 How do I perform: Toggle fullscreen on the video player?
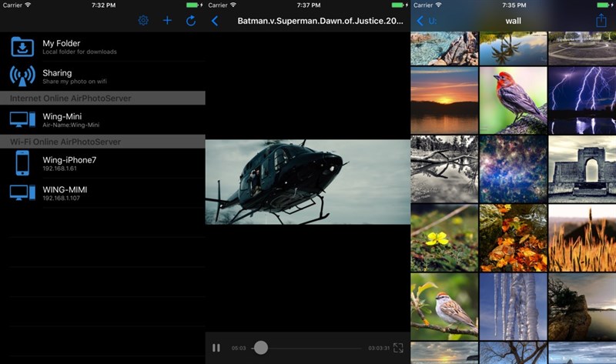click(398, 348)
